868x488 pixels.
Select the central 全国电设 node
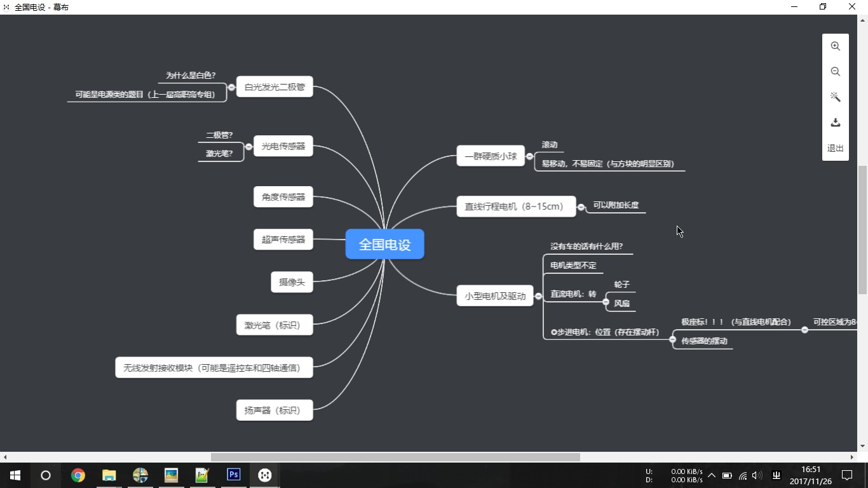click(x=384, y=245)
